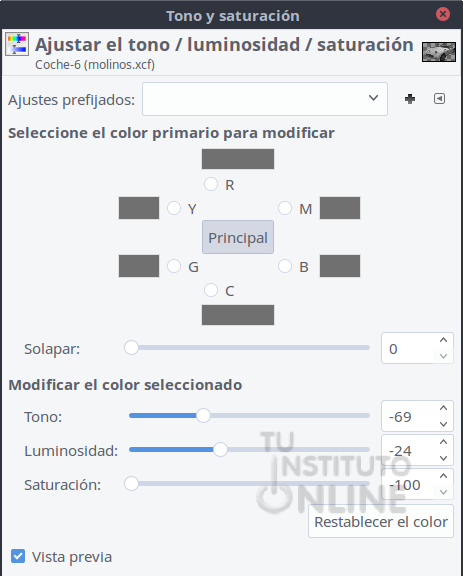
Task: Increase Solapar value with up arrow
Action: tap(444, 340)
